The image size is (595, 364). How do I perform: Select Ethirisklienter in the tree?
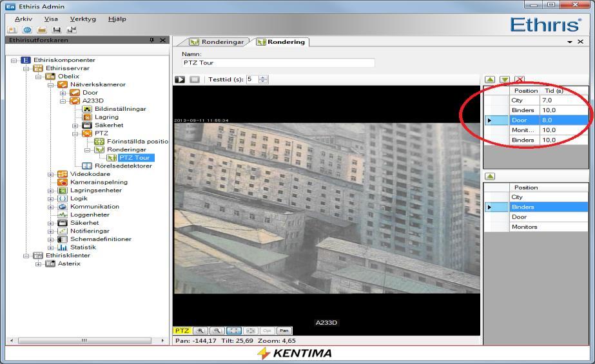(x=68, y=256)
